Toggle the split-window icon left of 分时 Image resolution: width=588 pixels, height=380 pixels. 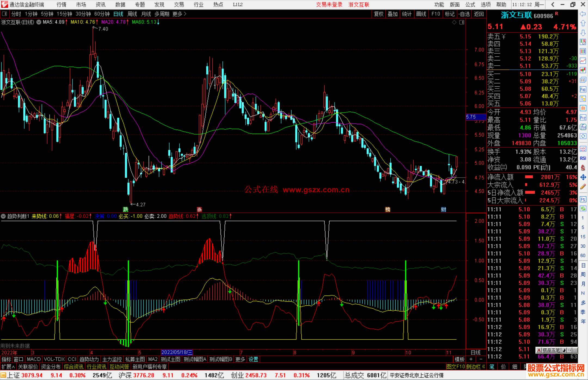pos(5,14)
